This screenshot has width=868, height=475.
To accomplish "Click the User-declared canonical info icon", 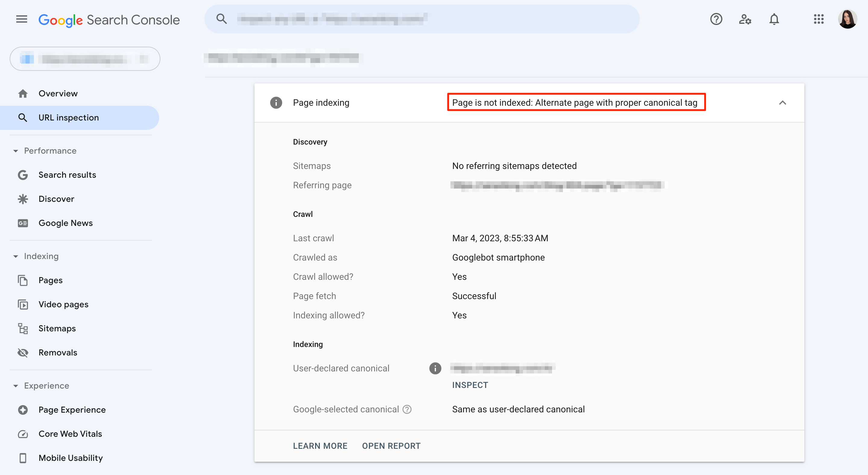I will [x=435, y=369].
